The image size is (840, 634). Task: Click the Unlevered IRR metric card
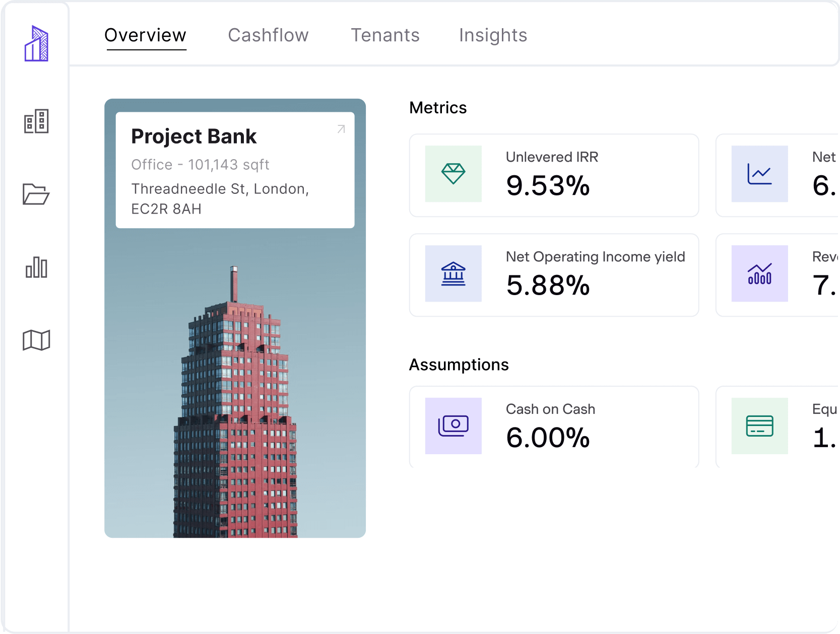(x=554, y=175)
